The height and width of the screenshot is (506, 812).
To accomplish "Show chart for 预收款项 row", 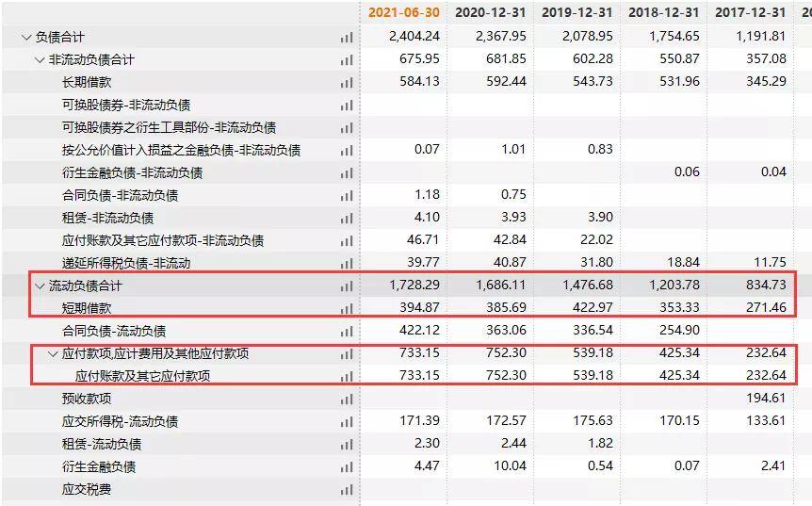I will (347, 400).
